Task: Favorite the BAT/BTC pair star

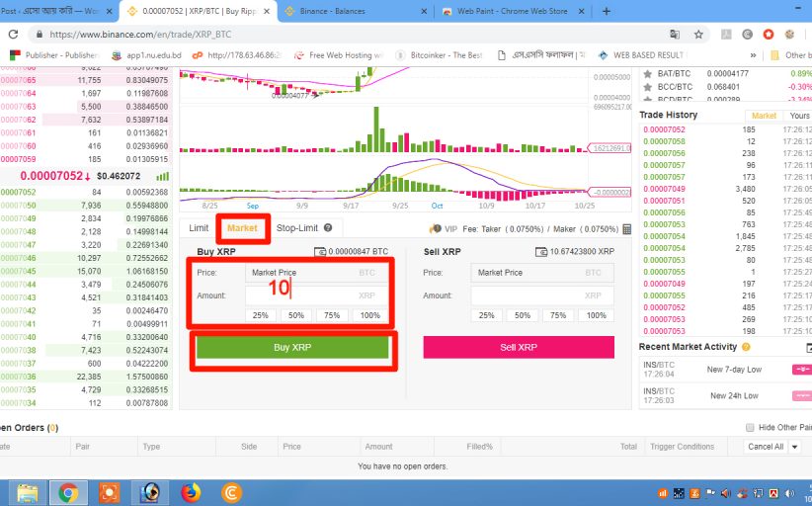Action: pos(648,74)
